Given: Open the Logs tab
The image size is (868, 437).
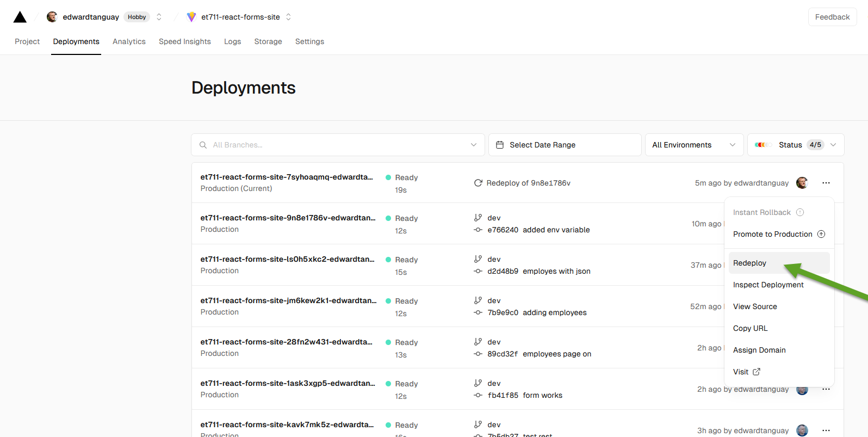Looking at the screenshot, I should (232, 41).
